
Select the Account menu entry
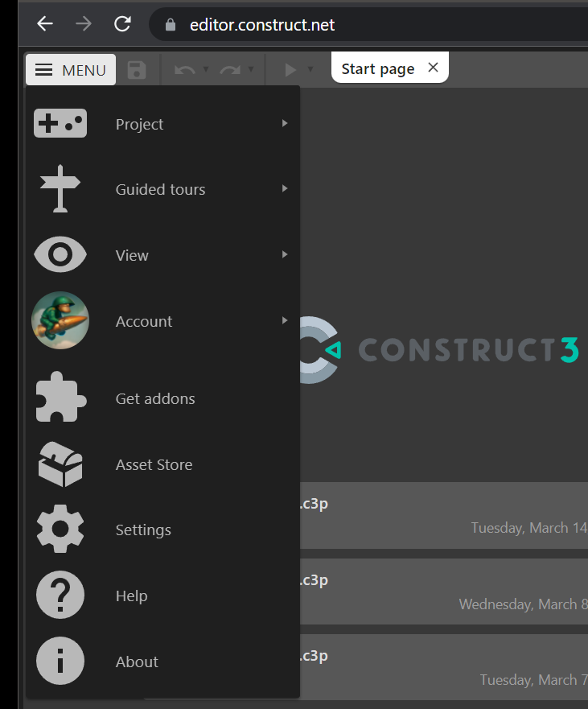click(x=162, y=320)
